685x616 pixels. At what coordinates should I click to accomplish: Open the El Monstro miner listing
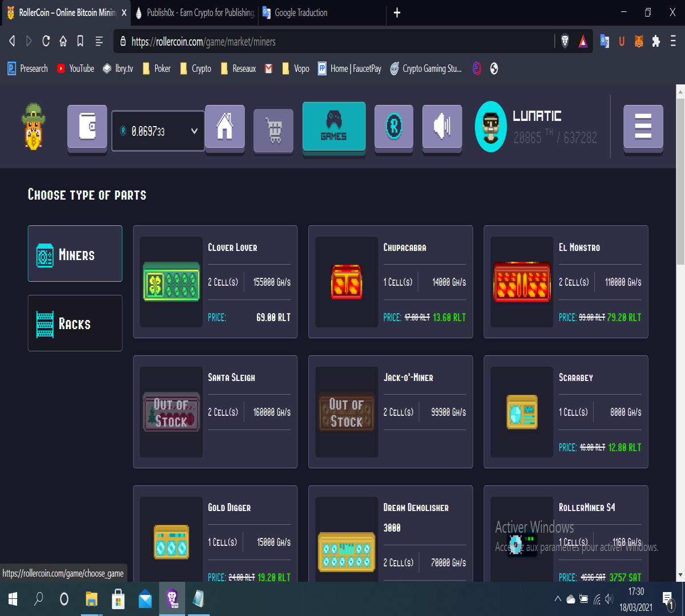(566, 282)
